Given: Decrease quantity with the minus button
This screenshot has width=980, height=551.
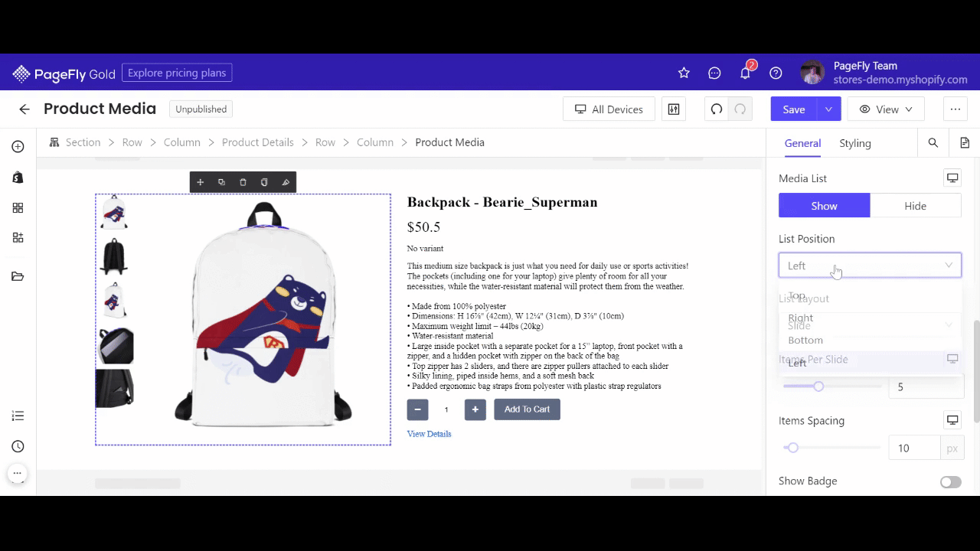Looking at the screenshot, I should click(x=417, y=409).
